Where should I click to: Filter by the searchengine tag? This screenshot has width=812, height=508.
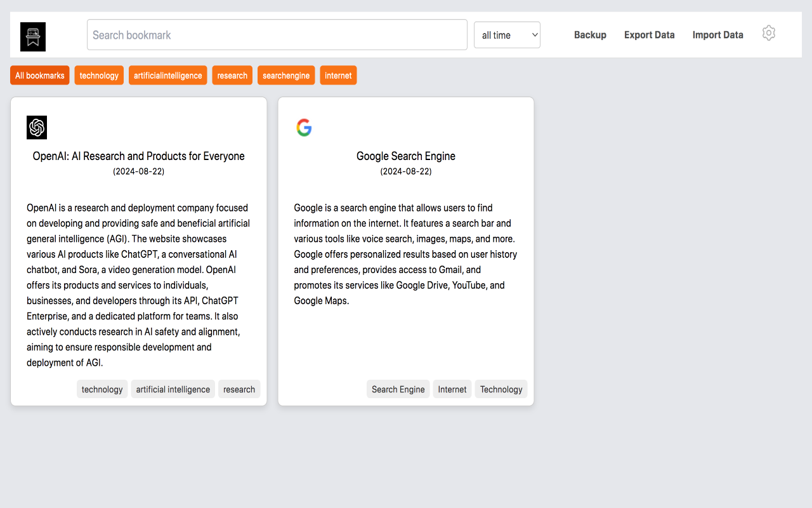point(286,76)
